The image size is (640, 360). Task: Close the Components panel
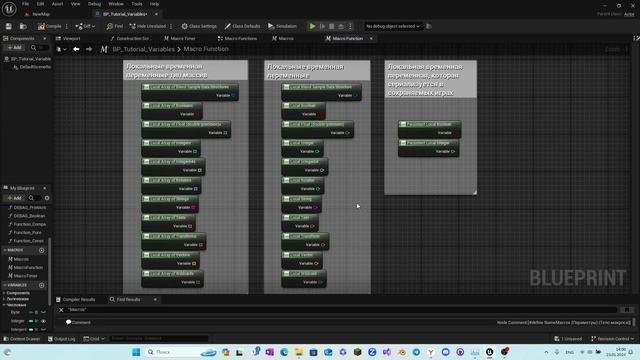click(44, 38)
